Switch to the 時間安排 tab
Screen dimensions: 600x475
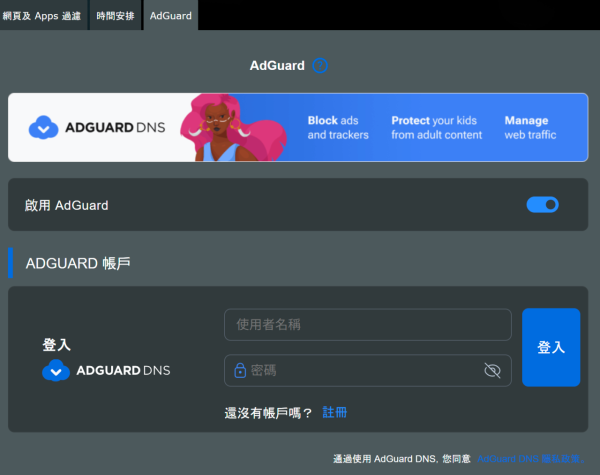pos(115,16)
